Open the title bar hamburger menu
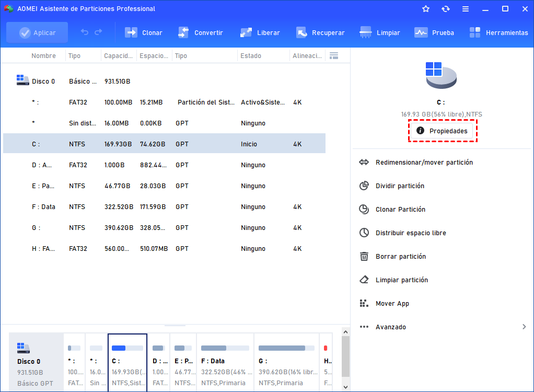Image resolution: width=534 pixels, height=392 pixels. (x=466, y=9)
